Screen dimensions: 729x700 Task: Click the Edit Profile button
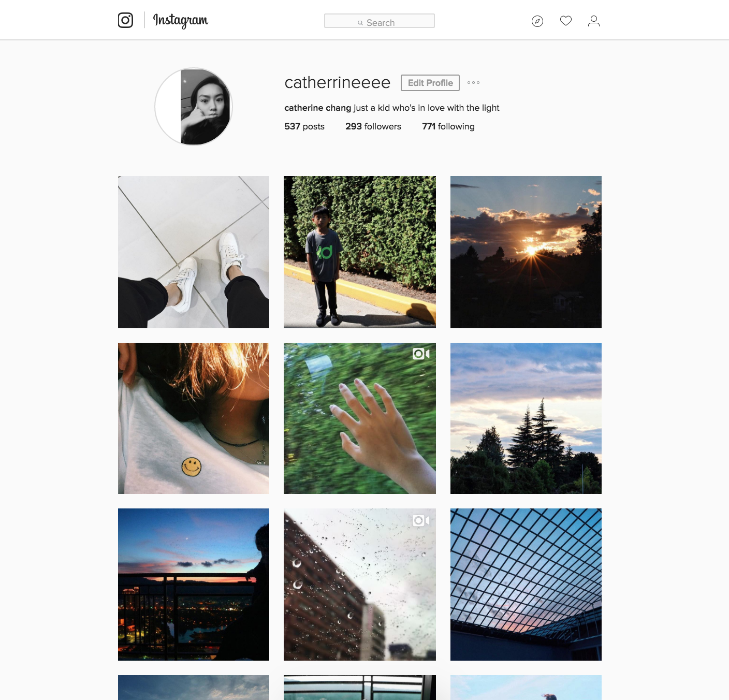pos(430,83)
